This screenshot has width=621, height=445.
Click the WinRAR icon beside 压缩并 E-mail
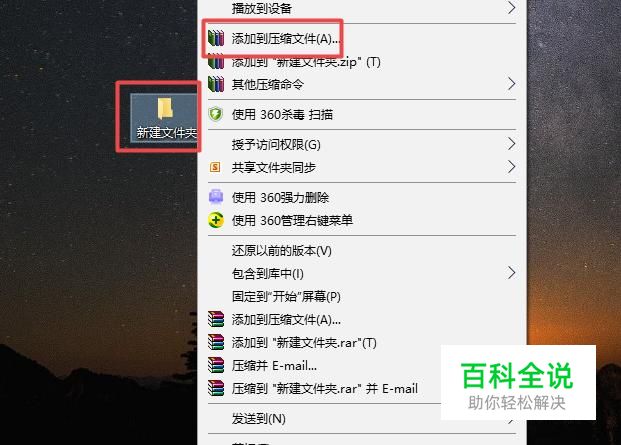click(216, 365)
